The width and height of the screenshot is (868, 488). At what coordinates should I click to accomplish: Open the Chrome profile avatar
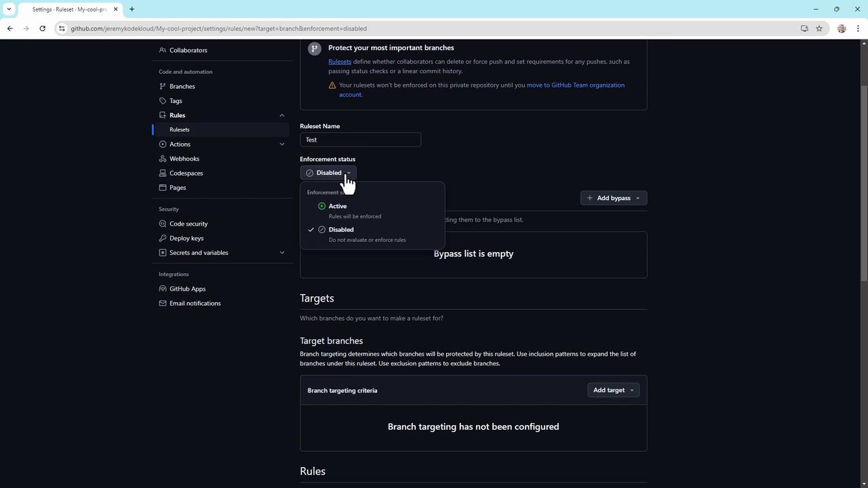842,28
